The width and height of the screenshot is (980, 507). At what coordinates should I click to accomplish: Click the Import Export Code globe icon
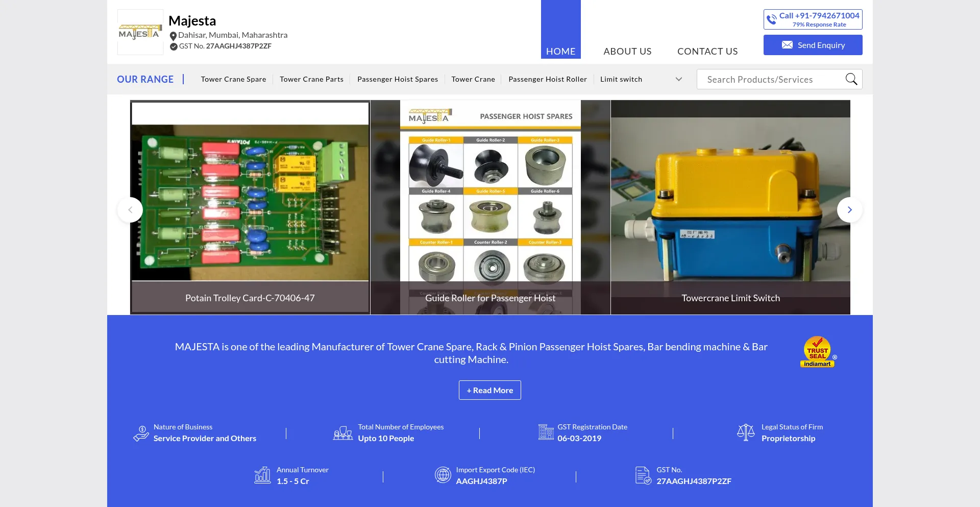click(443, 475)
